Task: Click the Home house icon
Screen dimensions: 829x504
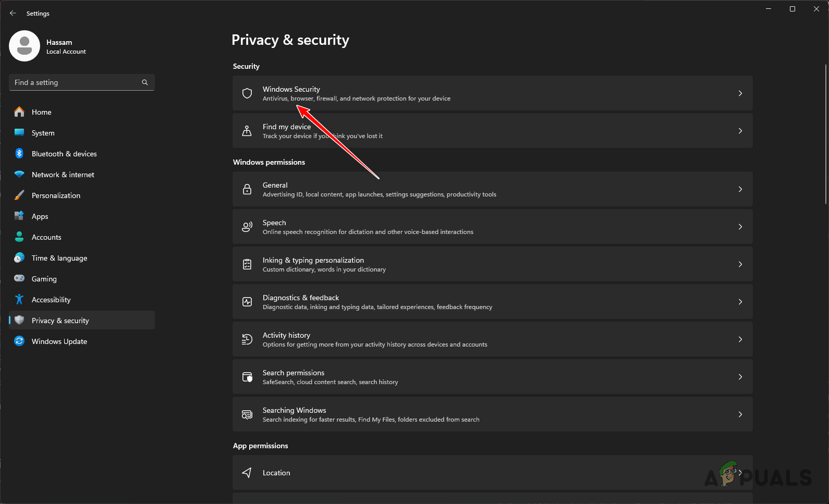Action: (x=19, y=112)
